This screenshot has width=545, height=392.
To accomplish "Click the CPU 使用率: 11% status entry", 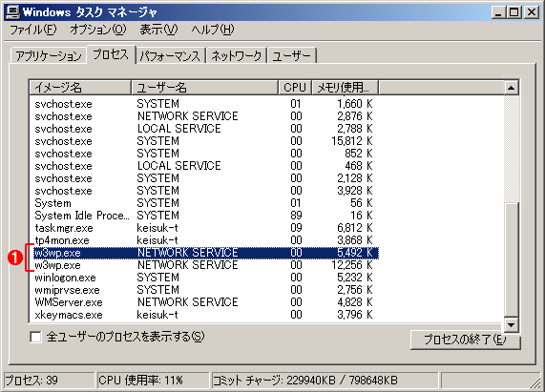I will (x=153, y=381).
